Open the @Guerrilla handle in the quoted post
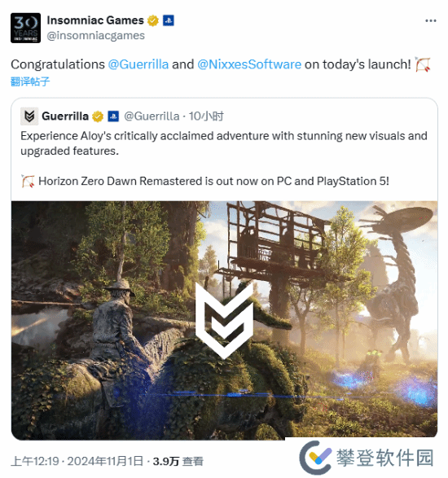Image resolution: width=448 pixels, height=478 pixels. pyautogui.click(x=152, y=116)
